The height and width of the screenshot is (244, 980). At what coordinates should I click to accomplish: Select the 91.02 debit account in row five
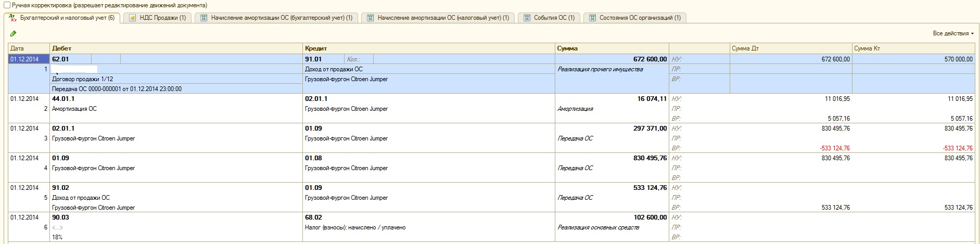60,188
